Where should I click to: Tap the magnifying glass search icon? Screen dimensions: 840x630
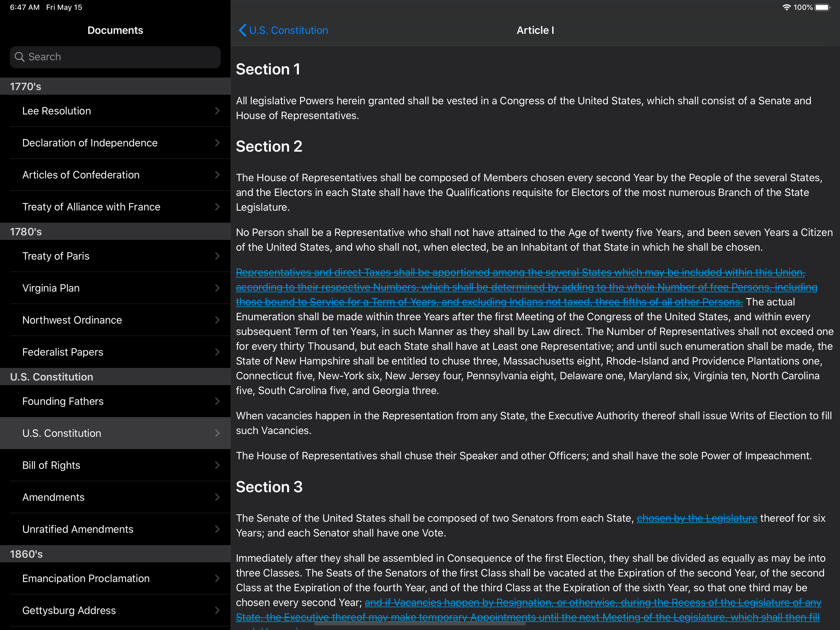[x=19, y=57]
